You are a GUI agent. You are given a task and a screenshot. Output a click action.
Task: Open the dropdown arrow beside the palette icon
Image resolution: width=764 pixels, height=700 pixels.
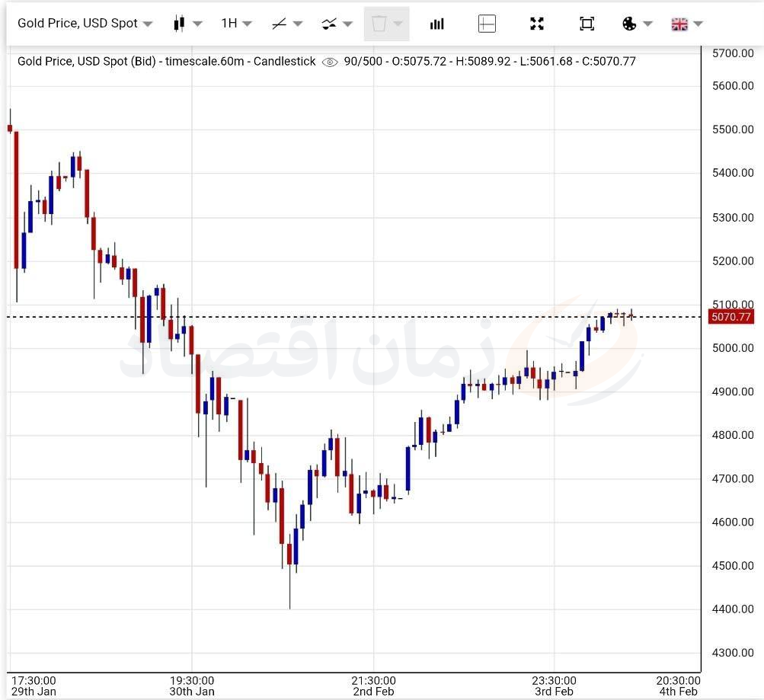pos(647,24)
